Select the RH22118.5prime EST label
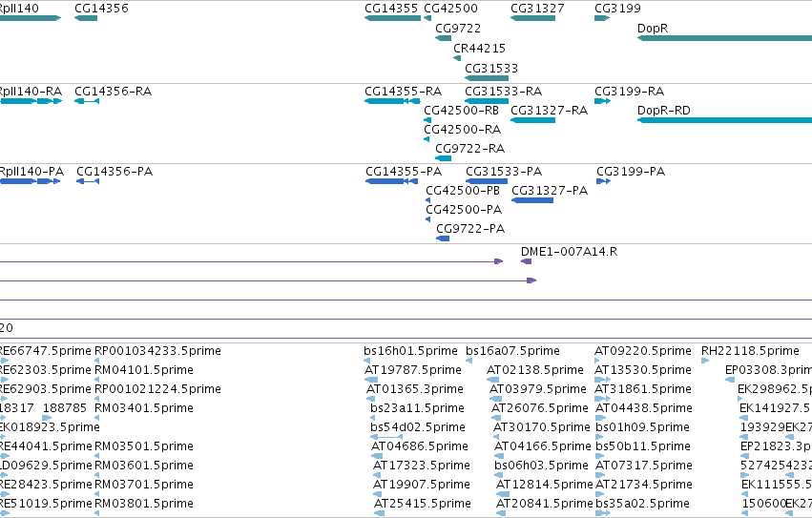812x518 pixels. (x=750, y=351)
